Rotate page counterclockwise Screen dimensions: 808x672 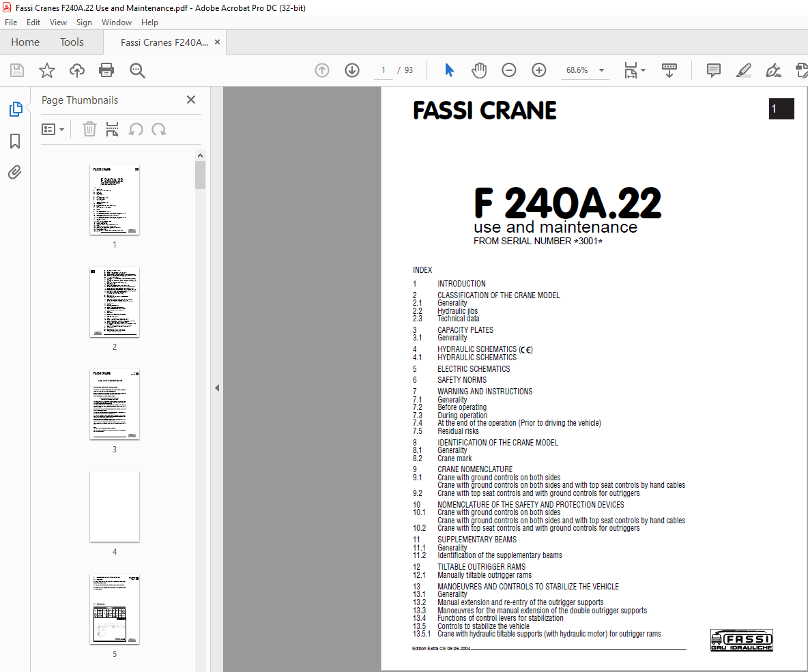tap(136, 129)
